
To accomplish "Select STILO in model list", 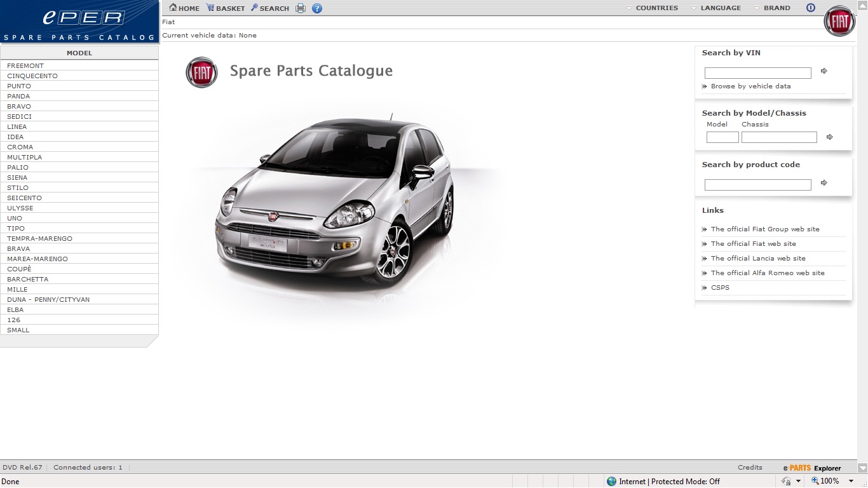I will pos(79,187).
